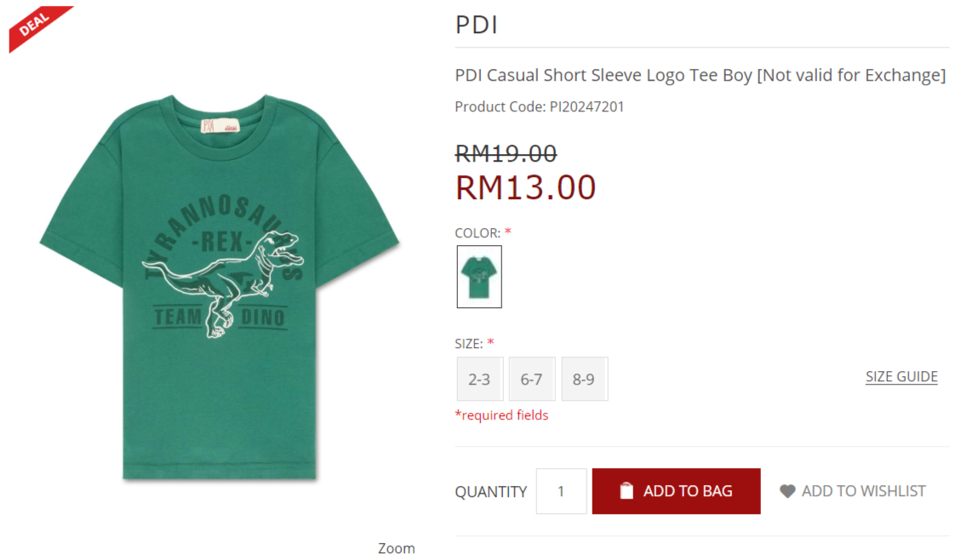
Task: Click the shopping bag icon in button
Action: pyautogui.click(x=626, y=490)
